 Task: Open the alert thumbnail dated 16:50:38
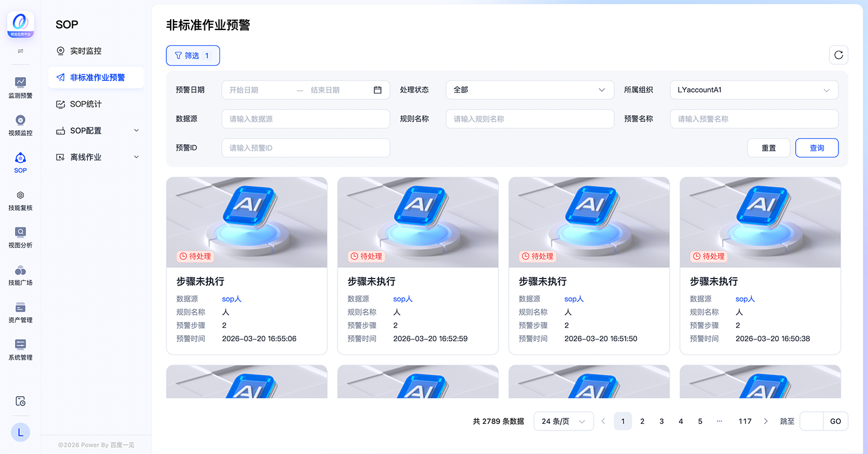point(761,222)
